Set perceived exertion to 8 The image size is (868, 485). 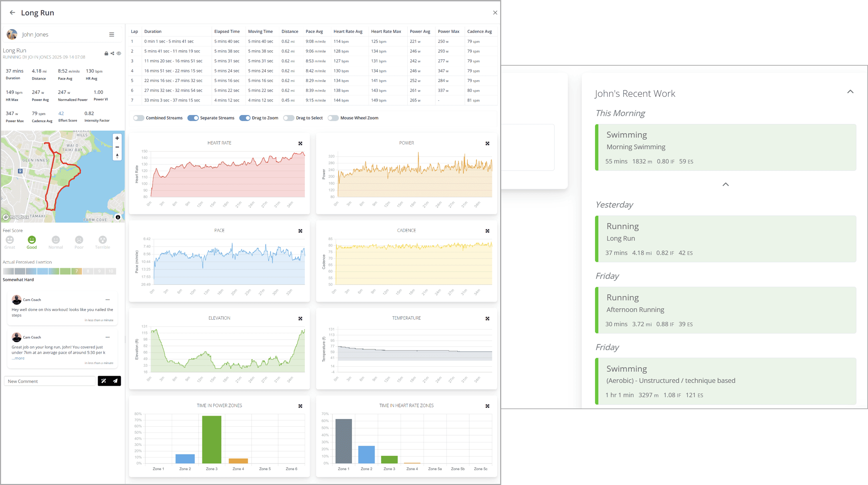coord(88,271)
